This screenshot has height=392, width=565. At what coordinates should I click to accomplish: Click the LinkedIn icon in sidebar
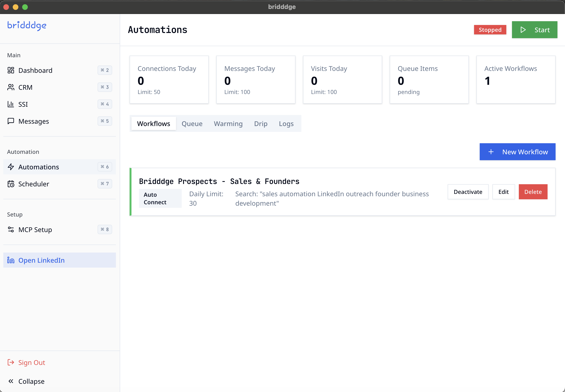tap(11, 260)
